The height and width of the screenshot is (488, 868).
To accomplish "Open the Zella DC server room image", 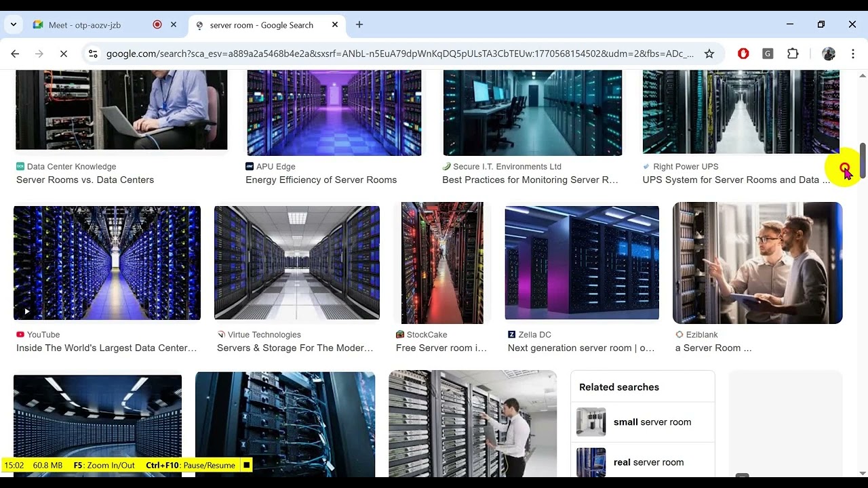I will pos(582,263).
